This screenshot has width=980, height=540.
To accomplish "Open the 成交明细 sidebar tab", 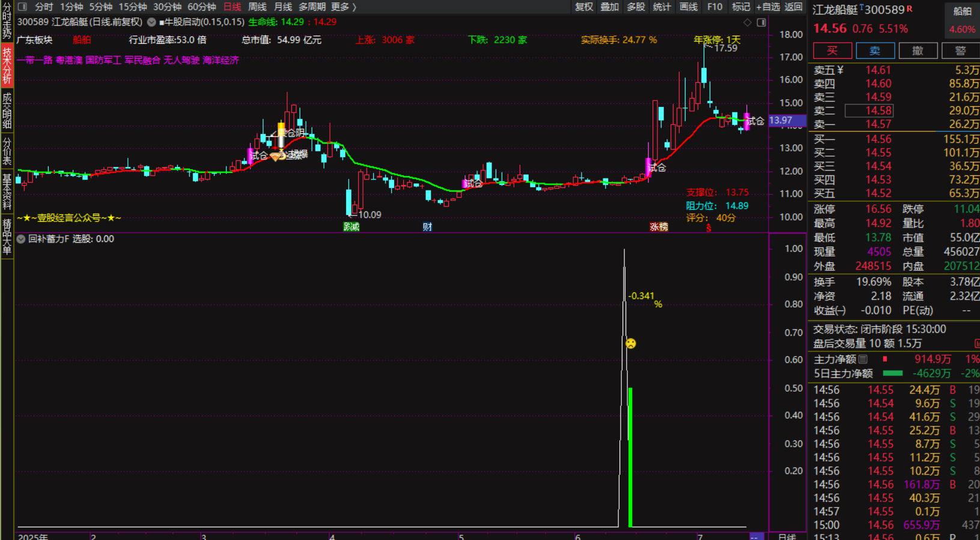I will click(7, 111).
